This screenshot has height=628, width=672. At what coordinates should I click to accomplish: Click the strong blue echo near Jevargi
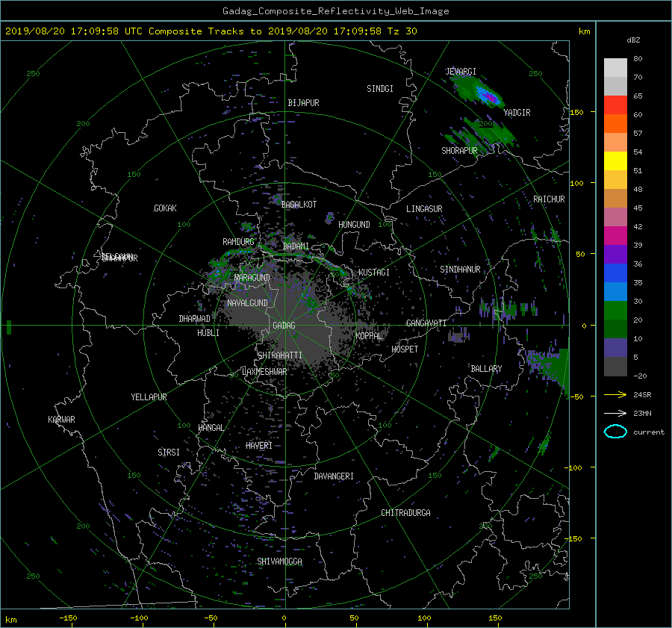click(x=487, y=95)
